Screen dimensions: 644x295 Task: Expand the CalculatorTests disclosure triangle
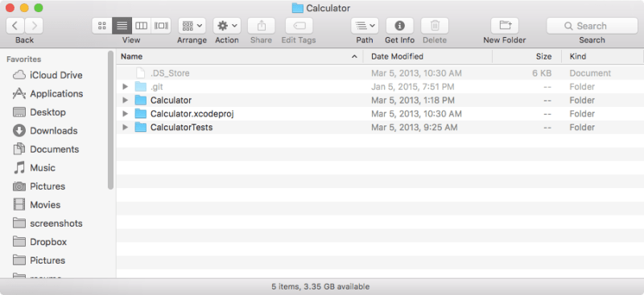tap(126, 128)
